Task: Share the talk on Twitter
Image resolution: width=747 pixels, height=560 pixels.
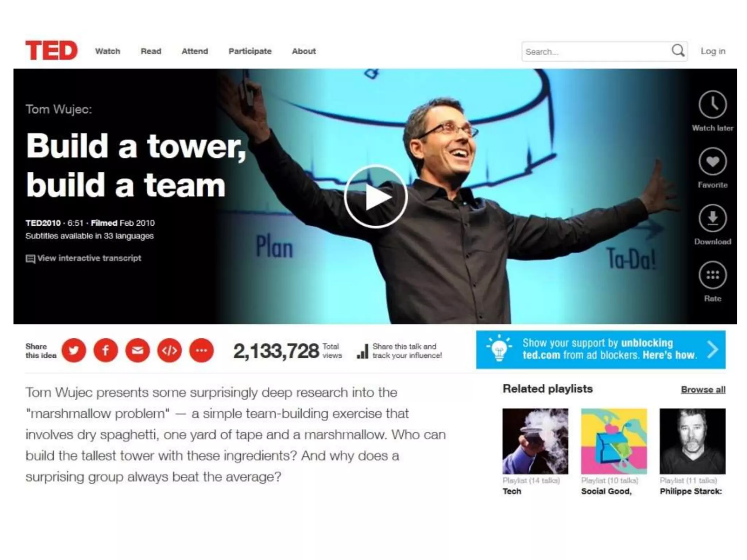Action: coord(74,350)
